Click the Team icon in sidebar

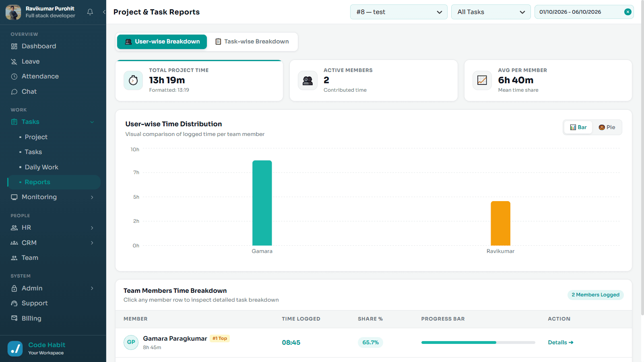tap(14, 258)
